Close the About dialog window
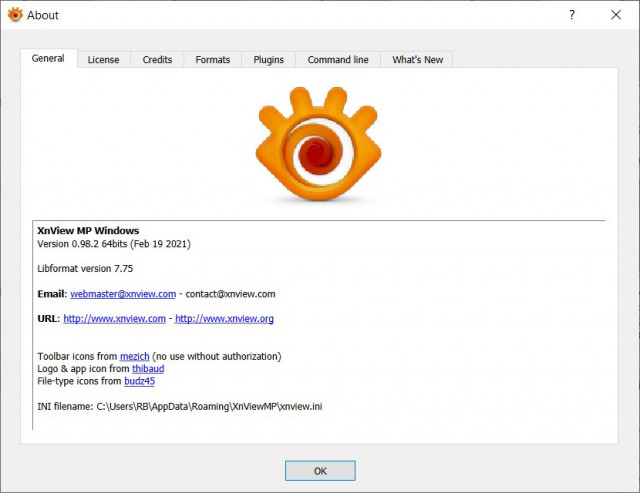640x493 pixels. click(616, 15)
